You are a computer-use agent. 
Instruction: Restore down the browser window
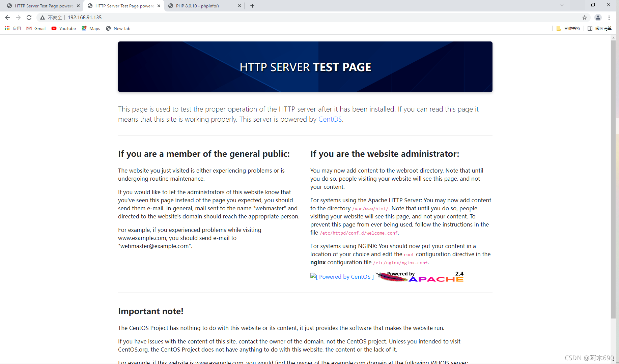pyautogui.click(x=593, y=5)
